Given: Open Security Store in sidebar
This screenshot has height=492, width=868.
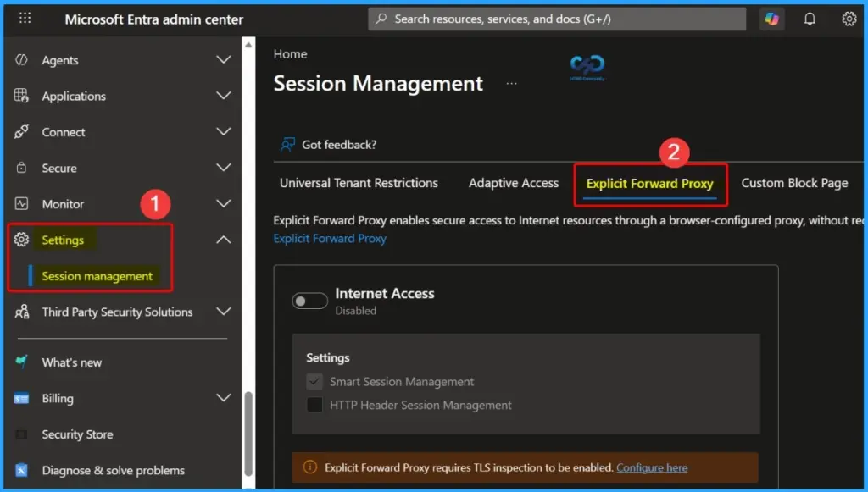Looking at the screenshot, I should (77, 434).
